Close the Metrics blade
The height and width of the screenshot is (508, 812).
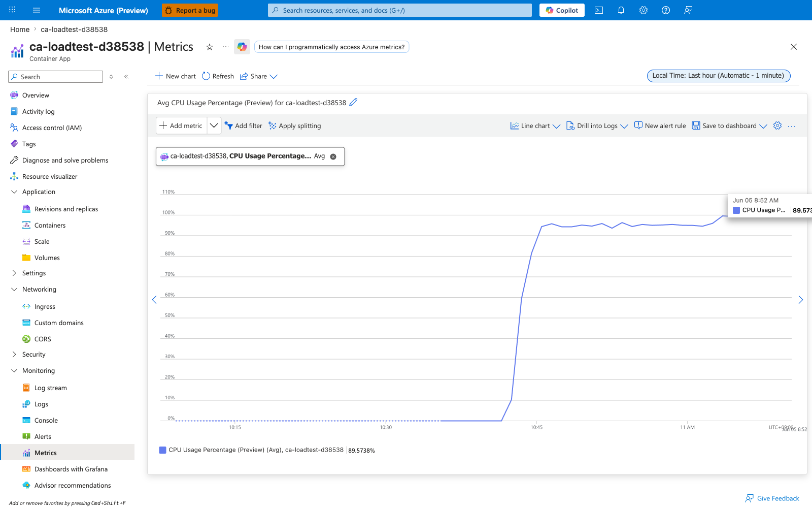[x=794, y=47]
